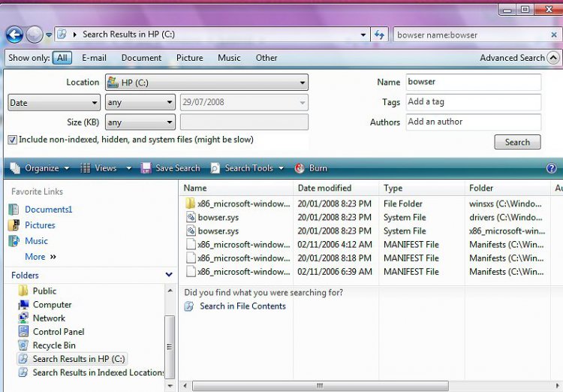The image size is (563, 392).
Task: Click More favorite links
Action: point(41,257)
